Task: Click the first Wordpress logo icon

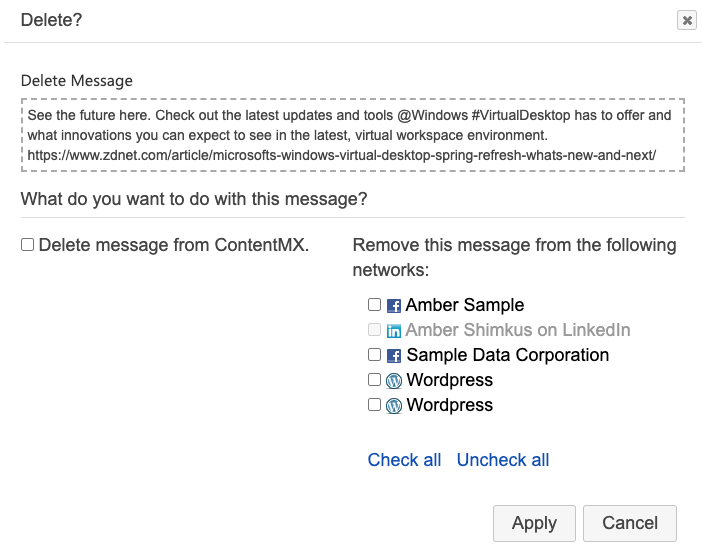Action: [x=394, y=381]
